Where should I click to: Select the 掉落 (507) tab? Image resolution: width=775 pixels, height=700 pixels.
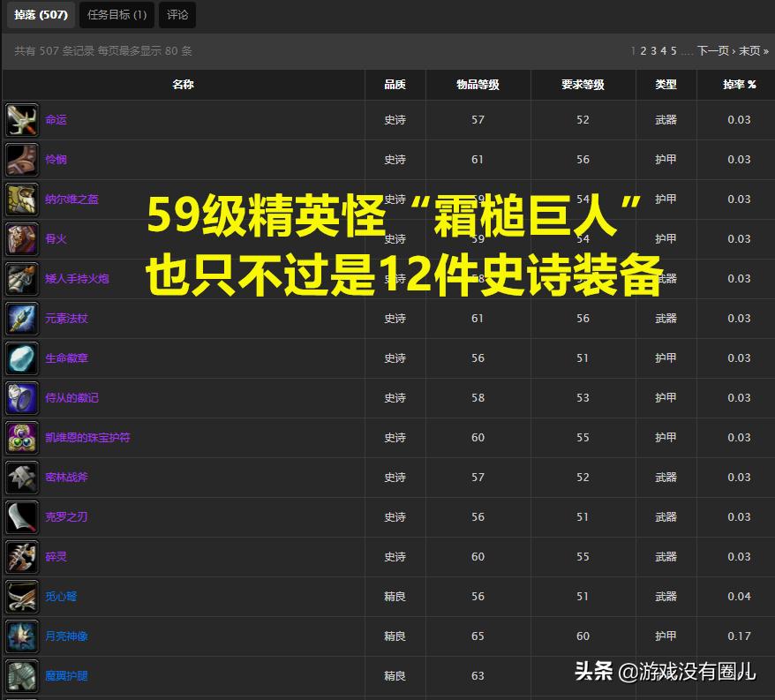pos(40,15)
